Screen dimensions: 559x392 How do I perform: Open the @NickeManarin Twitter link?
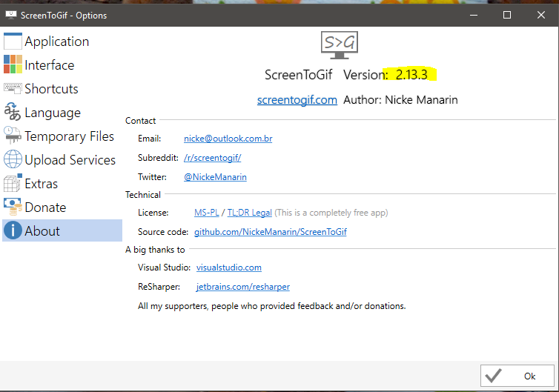(x=215, y=177)
